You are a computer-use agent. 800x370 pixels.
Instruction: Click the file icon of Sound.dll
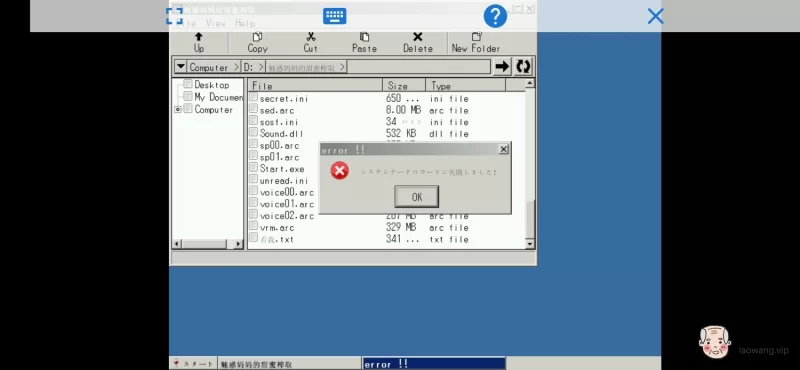click(254, 133)
